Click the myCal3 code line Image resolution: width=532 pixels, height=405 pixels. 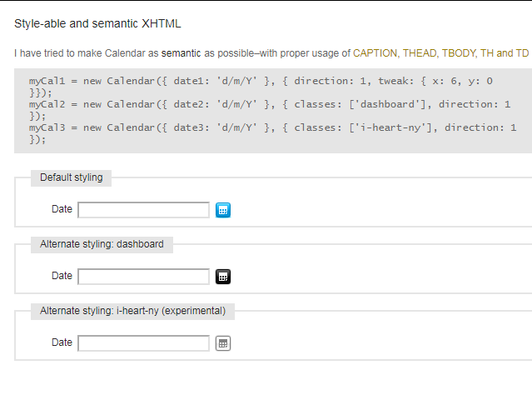tap(273, 133)
